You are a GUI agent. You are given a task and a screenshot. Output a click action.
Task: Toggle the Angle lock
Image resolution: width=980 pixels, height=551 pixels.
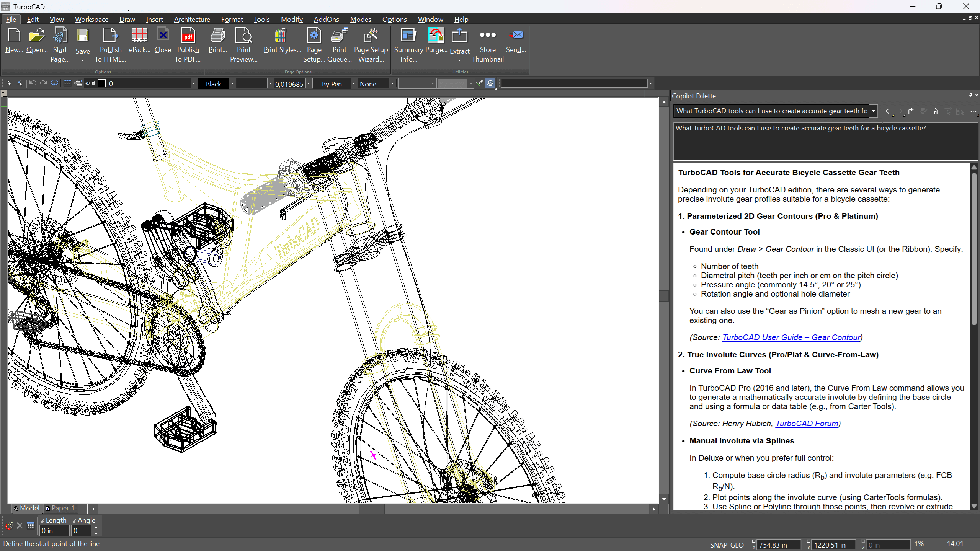(x=74, y=521)
